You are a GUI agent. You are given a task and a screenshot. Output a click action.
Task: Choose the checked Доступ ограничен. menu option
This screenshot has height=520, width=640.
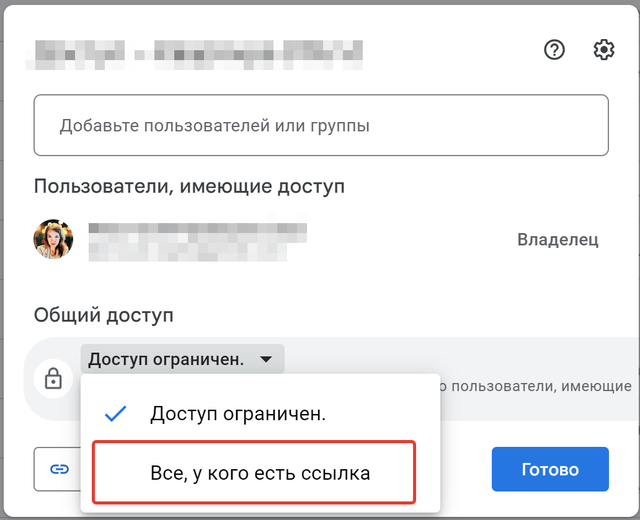tap(260, 414)
